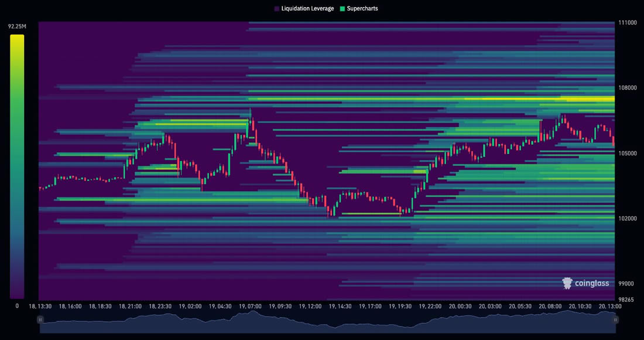Select the 20, 13:00 time axis label
Screen dimensions: 644x340
611,306
